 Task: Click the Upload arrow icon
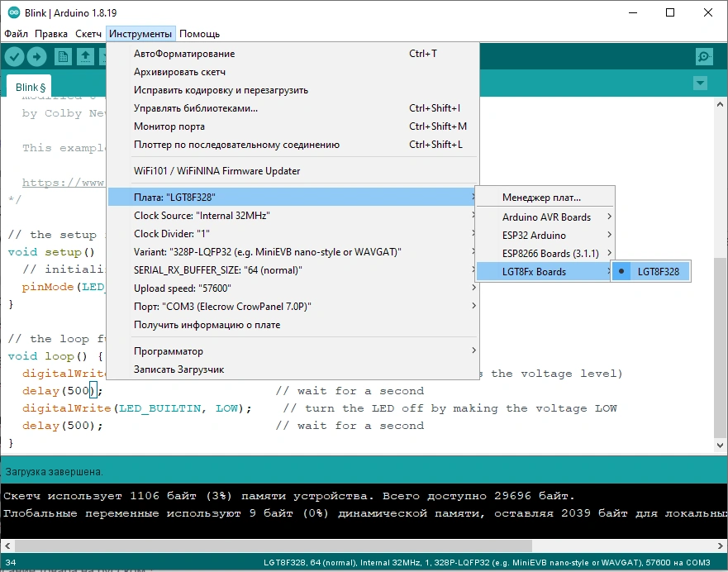37,56
